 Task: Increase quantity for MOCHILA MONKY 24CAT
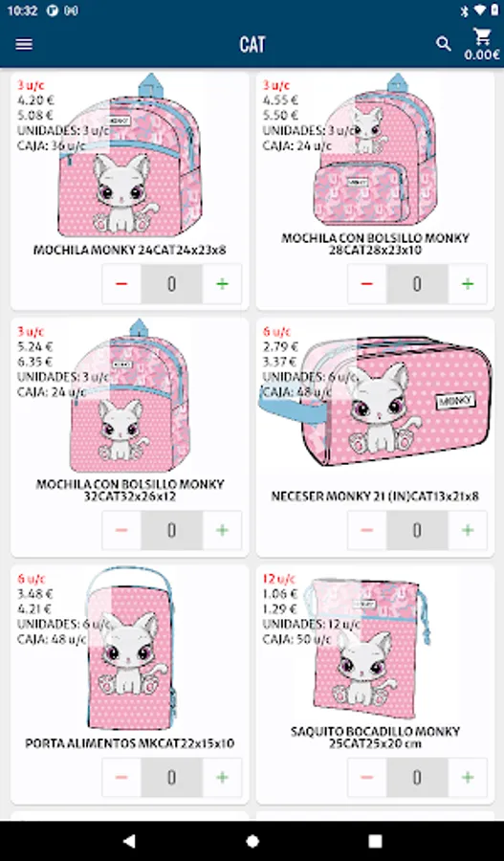click(222, 284)
